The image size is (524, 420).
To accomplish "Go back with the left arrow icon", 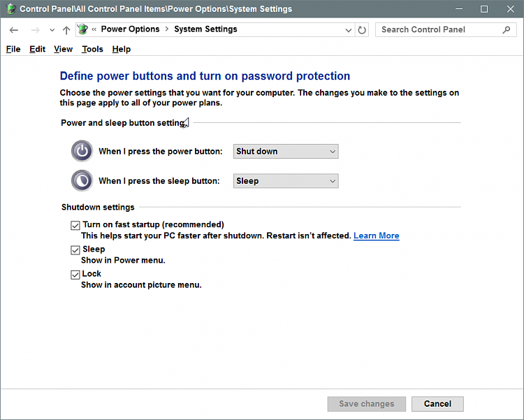I will pyautogui.click(x=14, y=30).
